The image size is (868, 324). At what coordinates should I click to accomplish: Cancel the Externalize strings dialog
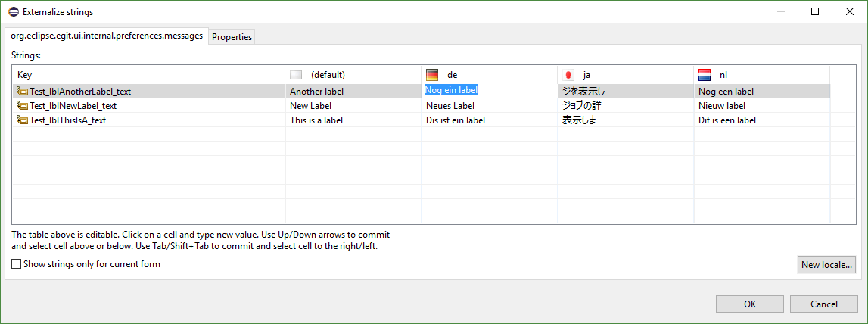point(823,304)
